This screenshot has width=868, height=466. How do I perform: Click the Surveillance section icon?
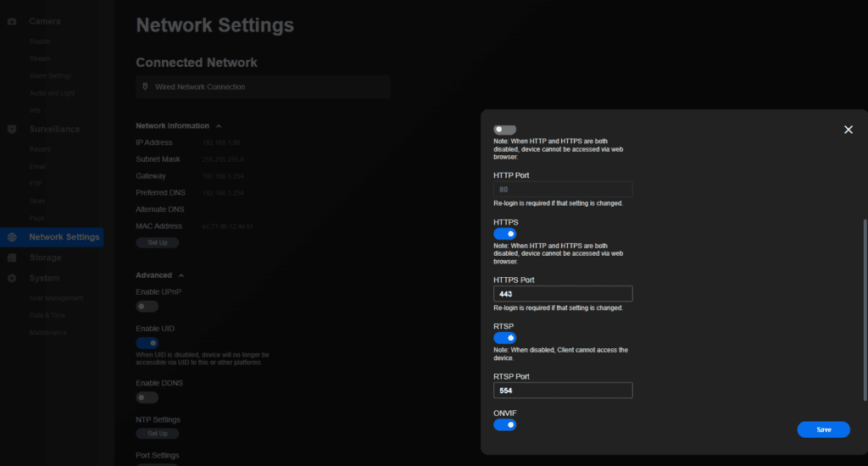[x=12, y=130]
